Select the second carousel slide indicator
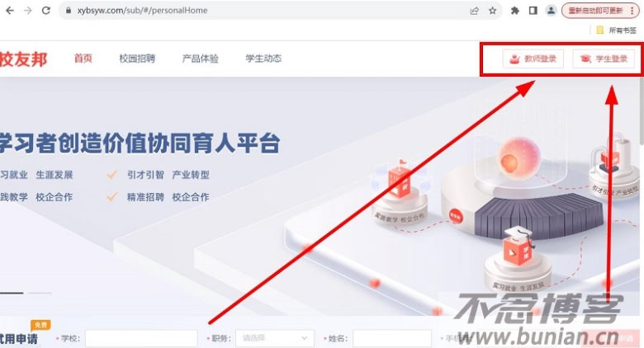 coord(40,293)
